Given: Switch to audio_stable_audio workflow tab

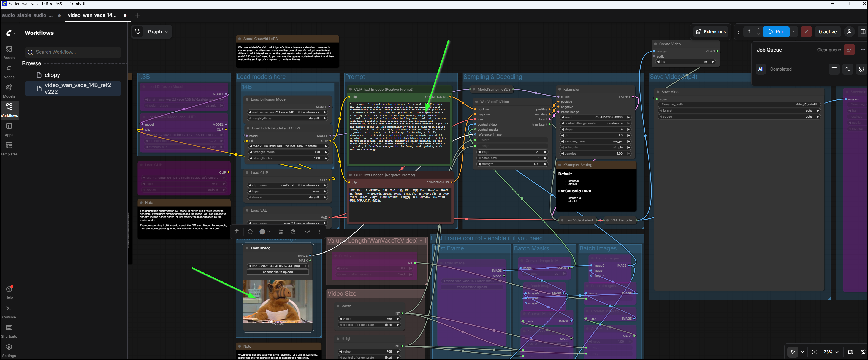Looking at the screenshot, I should click(28, 15).
